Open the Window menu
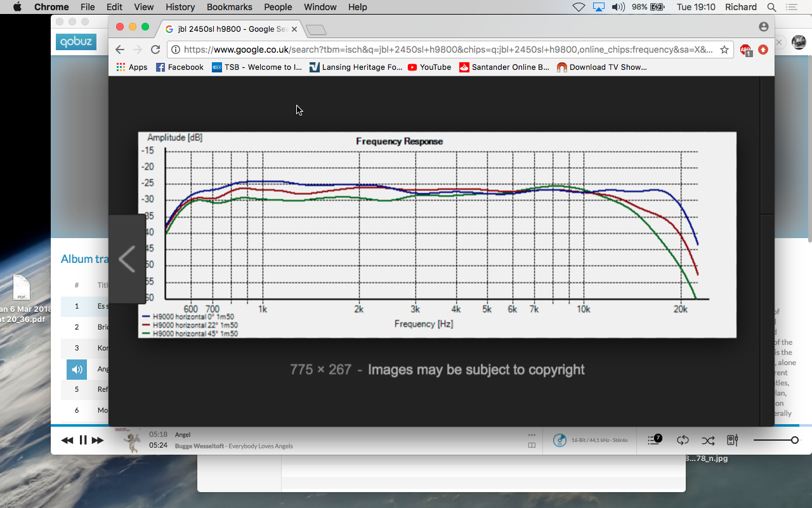 tap(320, 7)
